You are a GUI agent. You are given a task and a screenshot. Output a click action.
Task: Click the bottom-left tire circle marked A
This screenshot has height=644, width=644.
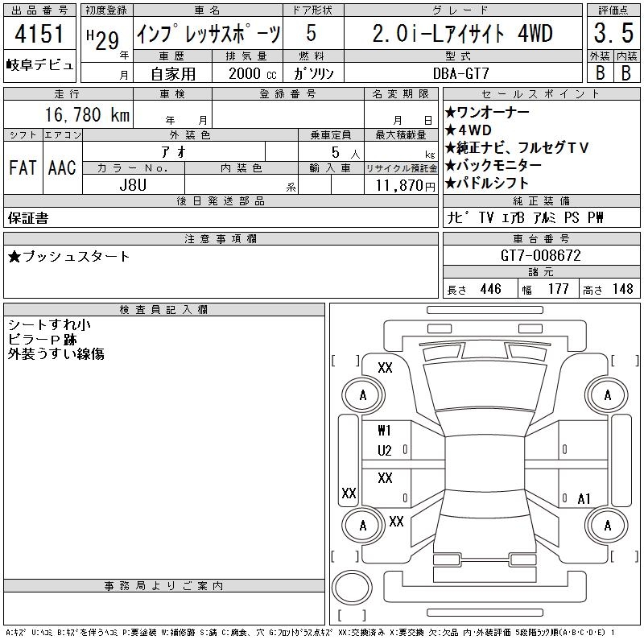363,526
